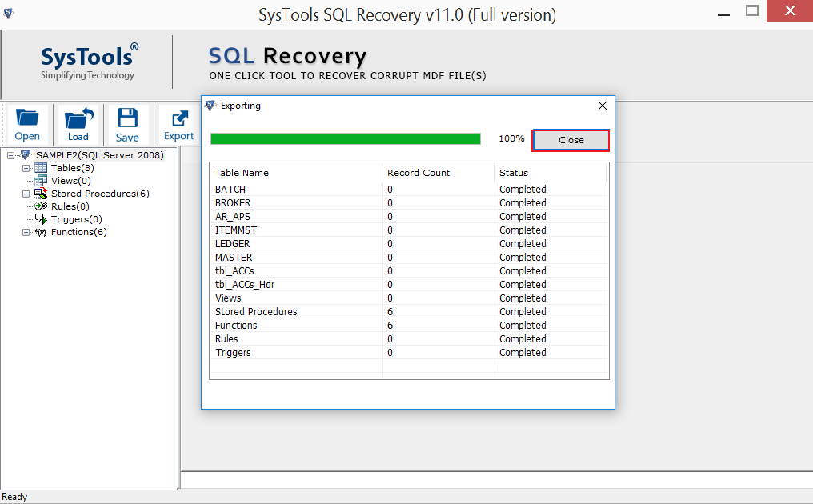813x504 pixels.
Task: Select Functions(6) in the tree
Action: coord(78,232)
